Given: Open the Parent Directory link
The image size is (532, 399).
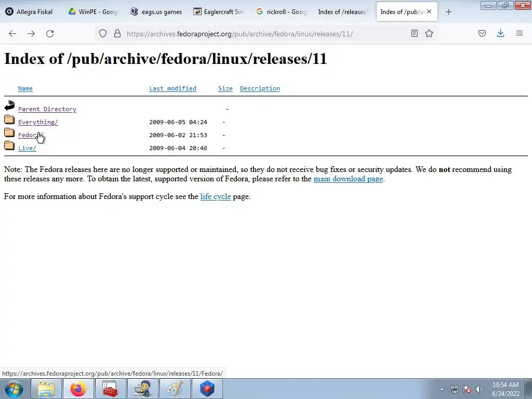Looking at the screenshot, I should 47,109.
